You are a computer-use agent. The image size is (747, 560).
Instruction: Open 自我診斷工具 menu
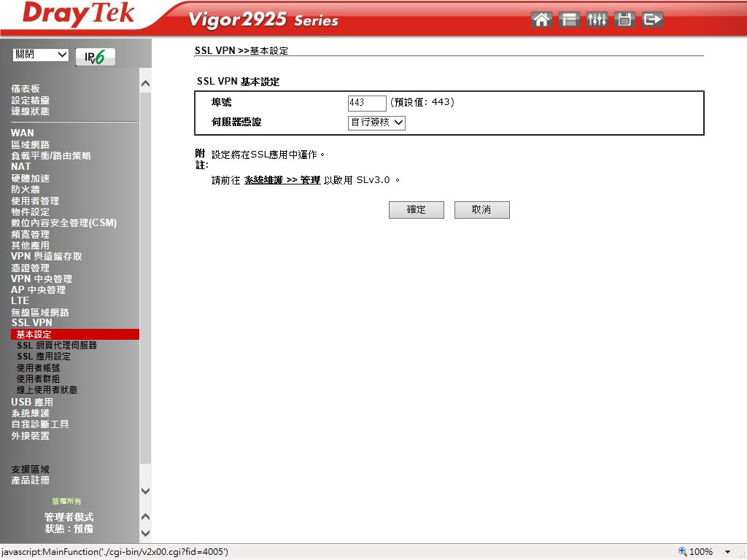(x=40, y=424)
